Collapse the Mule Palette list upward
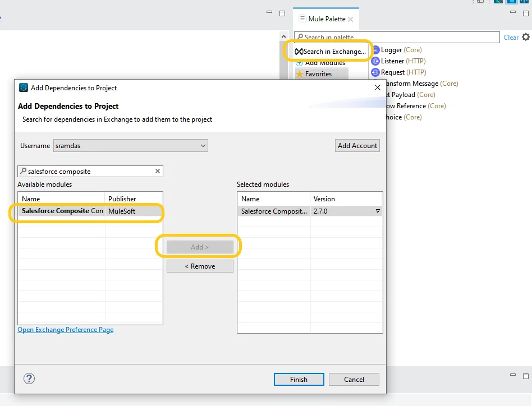The width and height of the screenshot is (532, 406). [x=283, y=35]
